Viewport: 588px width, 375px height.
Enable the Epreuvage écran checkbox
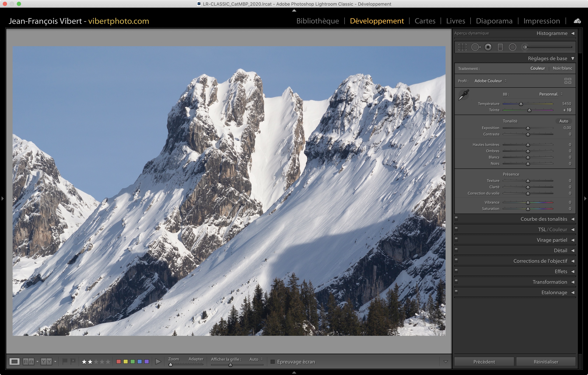273,362
